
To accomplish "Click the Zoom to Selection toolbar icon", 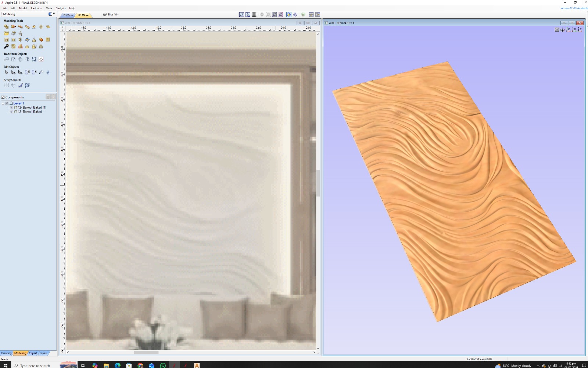I will [281, 15].
